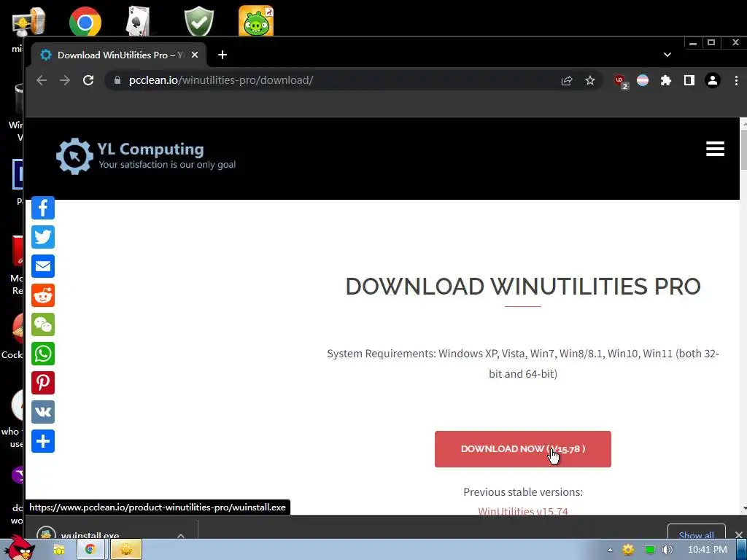Open the yellow gear taskbar app

[x=125, y=550]
